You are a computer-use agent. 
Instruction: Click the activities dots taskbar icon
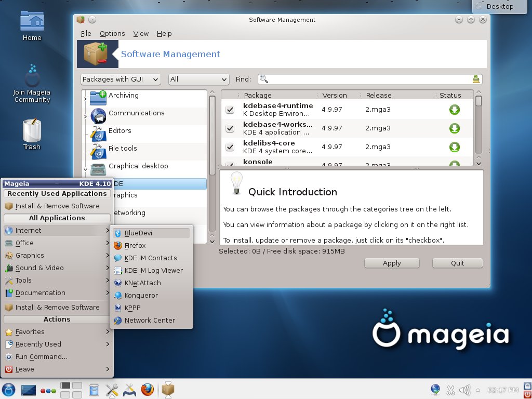coord(48,391)
